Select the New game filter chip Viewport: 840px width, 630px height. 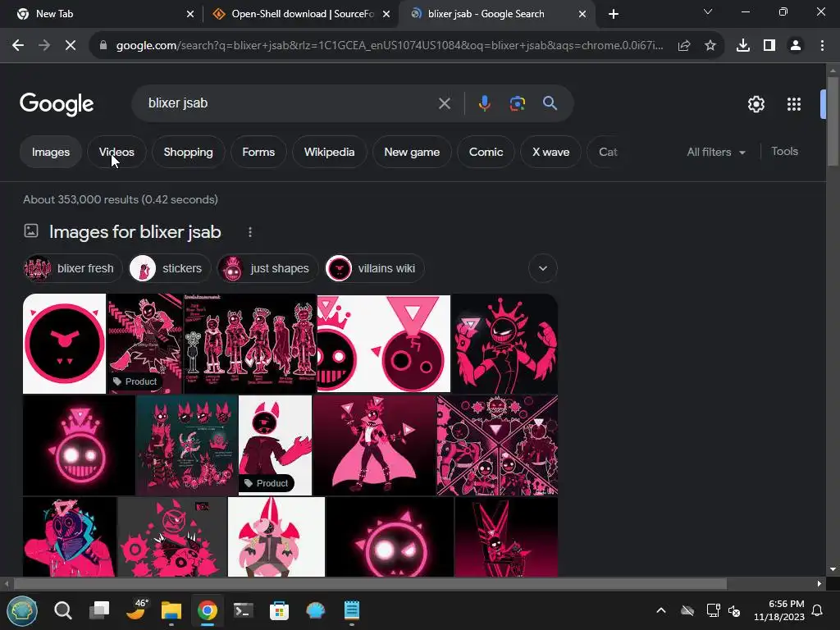tap(412, 152)
